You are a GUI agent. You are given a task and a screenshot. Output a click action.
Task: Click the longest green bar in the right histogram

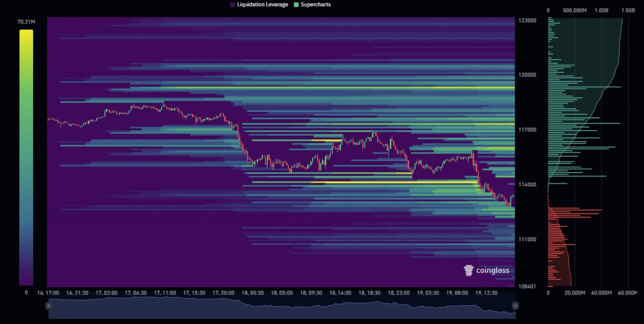[585, 87]
